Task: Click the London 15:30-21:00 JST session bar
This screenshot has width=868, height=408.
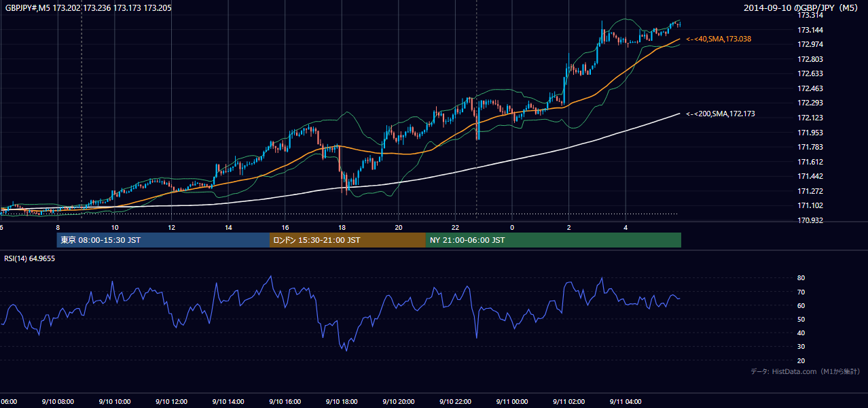Action: pyautogui.click(x=348, y=240)
